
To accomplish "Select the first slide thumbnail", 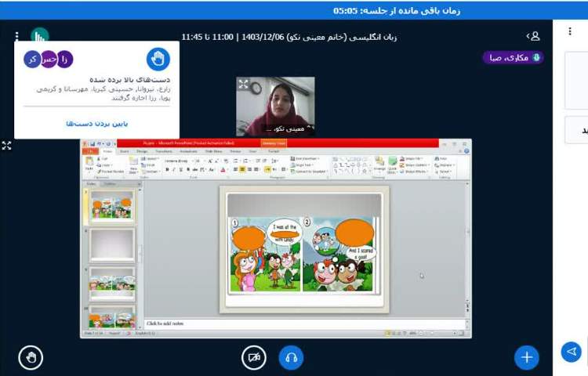I will click(112, 206).
